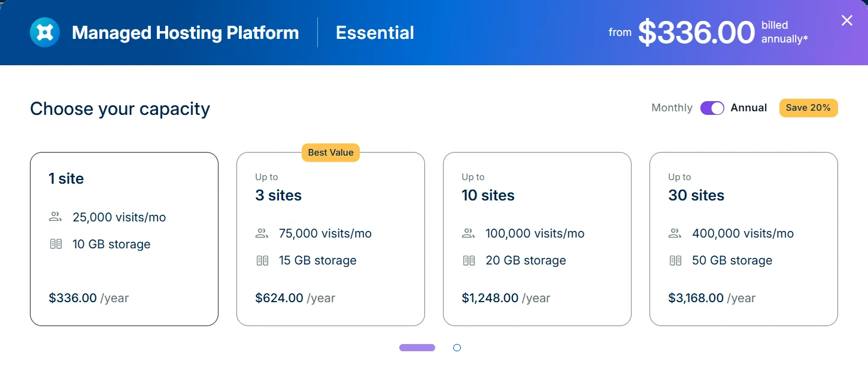Screen dimensions: 868x365
Task: Click the 50 GB storage text
Action: tap(732, 260)
